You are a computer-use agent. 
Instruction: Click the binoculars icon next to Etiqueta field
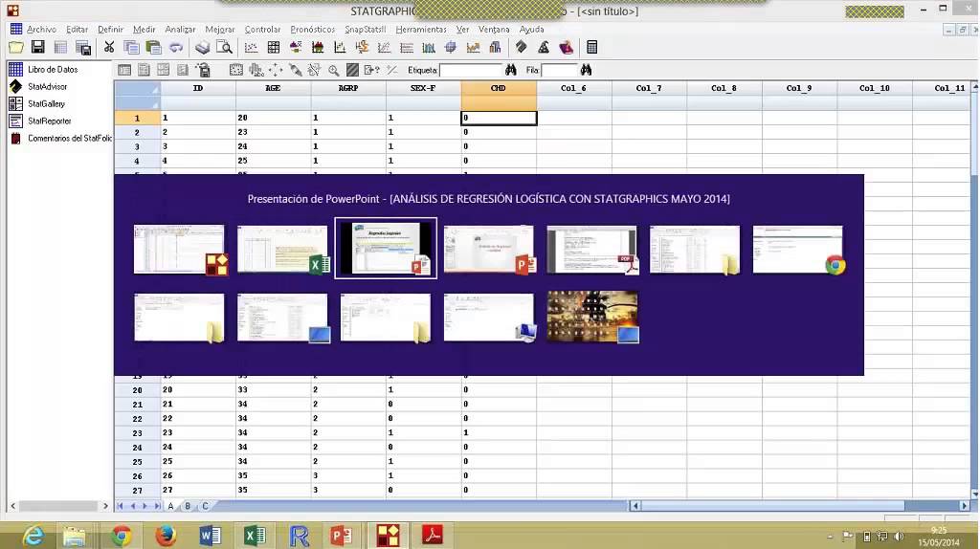pos(511,70)
